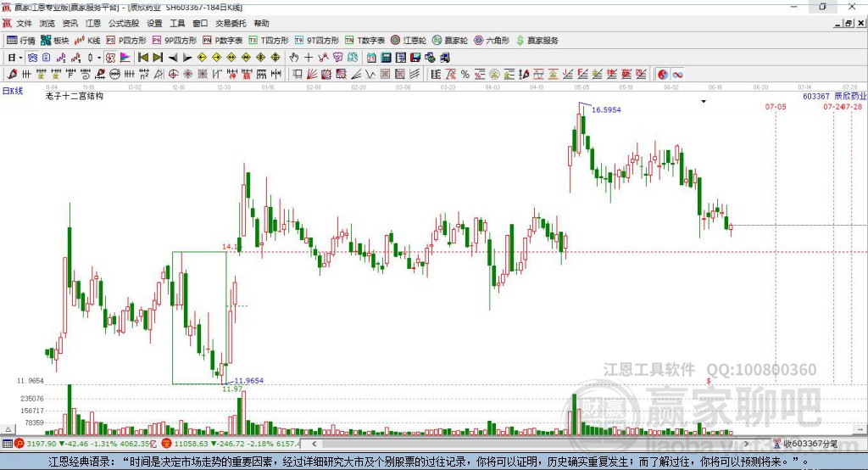Click the 收603367分笔 status item

(805, 444)
